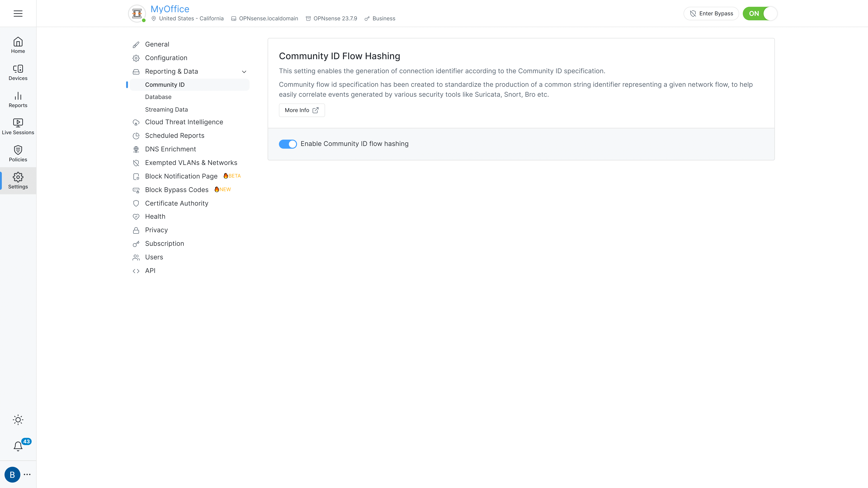Collapse Reporting & Data chevron

click(244, 72)
